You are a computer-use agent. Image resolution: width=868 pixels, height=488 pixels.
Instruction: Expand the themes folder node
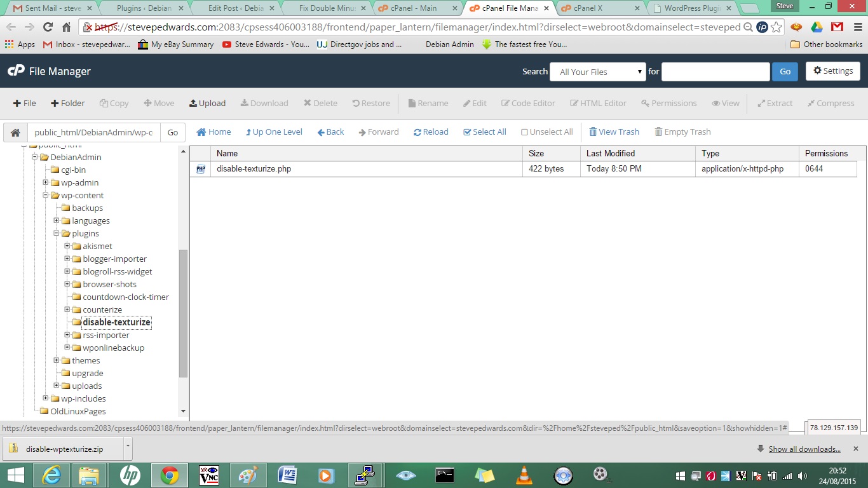(x=57, y=360)
